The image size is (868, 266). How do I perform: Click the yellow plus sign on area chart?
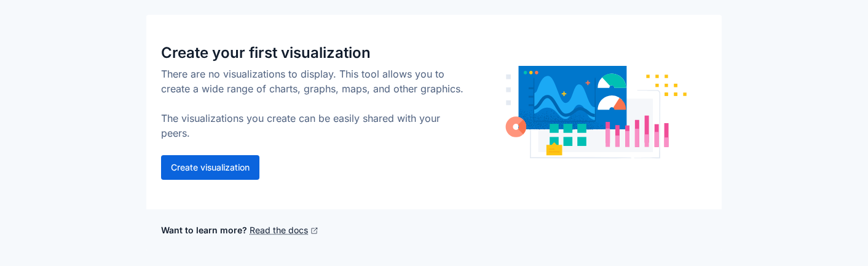[564, 94]
